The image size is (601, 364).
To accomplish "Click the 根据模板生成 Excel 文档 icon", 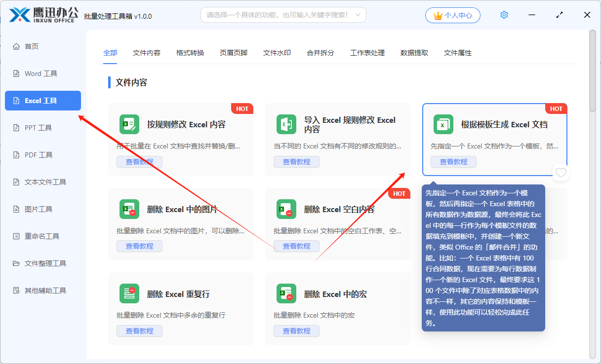I will click(443, 124).
